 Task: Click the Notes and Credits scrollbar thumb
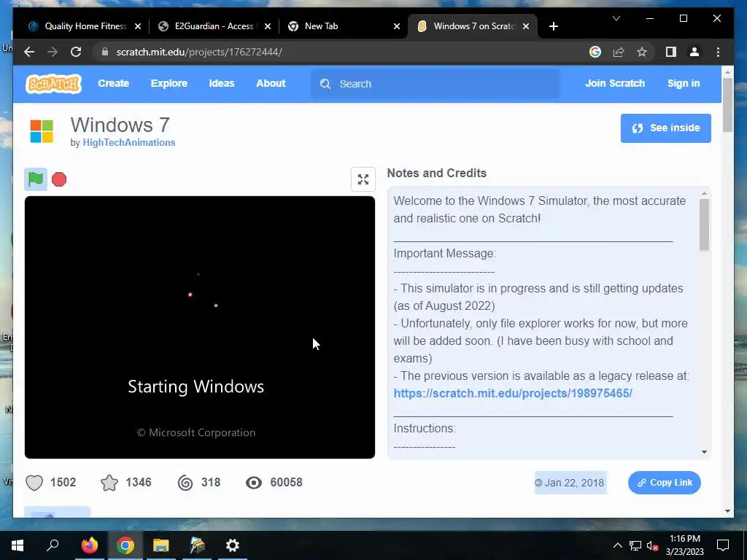(x=704, y=225)
